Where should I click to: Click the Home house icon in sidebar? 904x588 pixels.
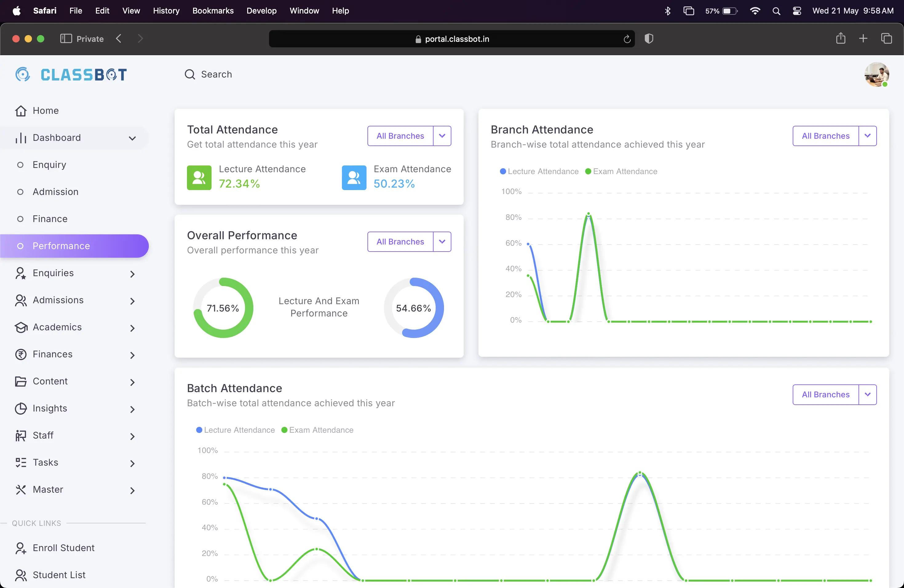pos(21,110)
